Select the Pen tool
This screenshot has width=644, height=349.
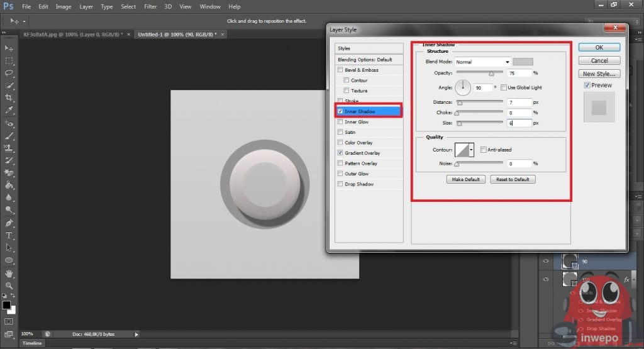pyautogui.click(x=9, y=223)
